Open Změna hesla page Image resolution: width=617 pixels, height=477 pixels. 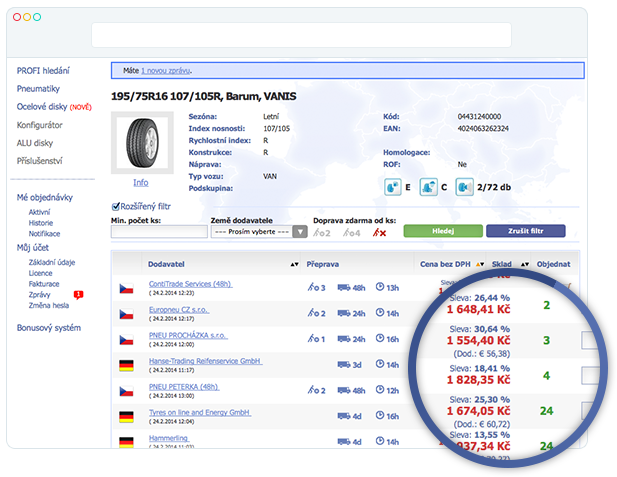pos(48,305)
